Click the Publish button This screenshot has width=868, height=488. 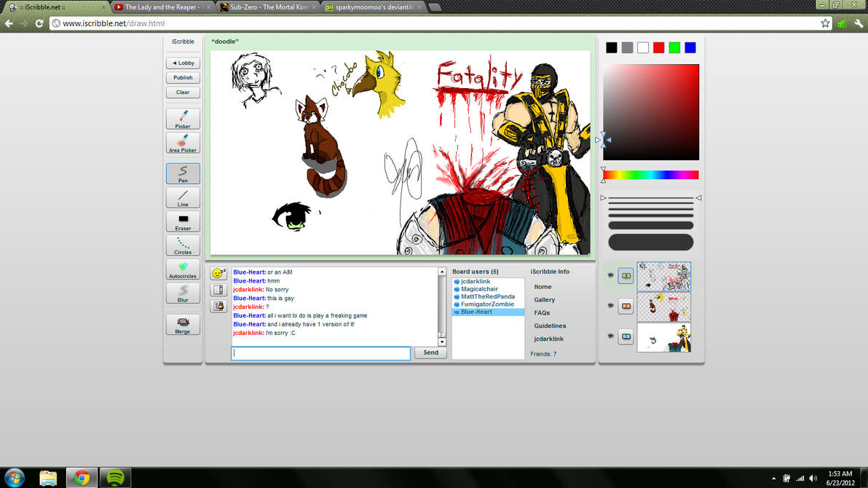pyautogui.click(x=183, y=77)
